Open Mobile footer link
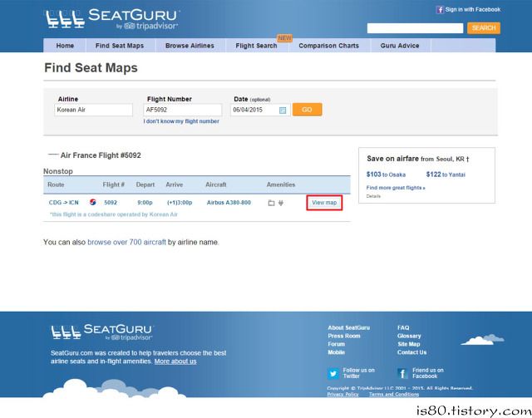Image resolution: width=532 pixels, height=418 pixels. pyautogui.click(x=336, y=352)
